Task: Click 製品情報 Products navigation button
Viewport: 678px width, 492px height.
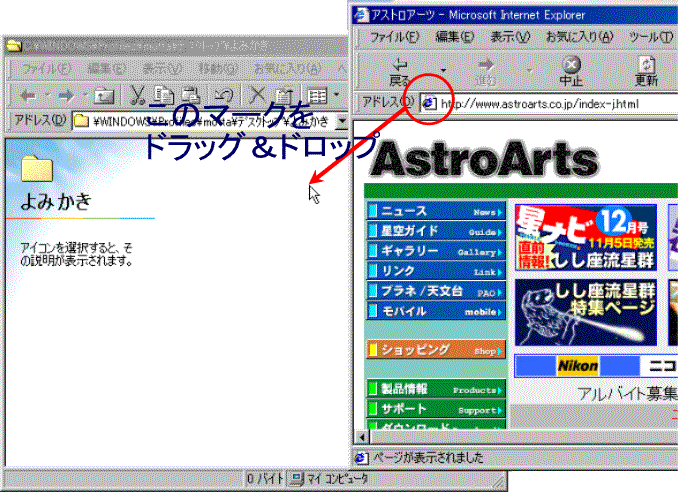Action: pyautogui.click(x=436, y=389)
